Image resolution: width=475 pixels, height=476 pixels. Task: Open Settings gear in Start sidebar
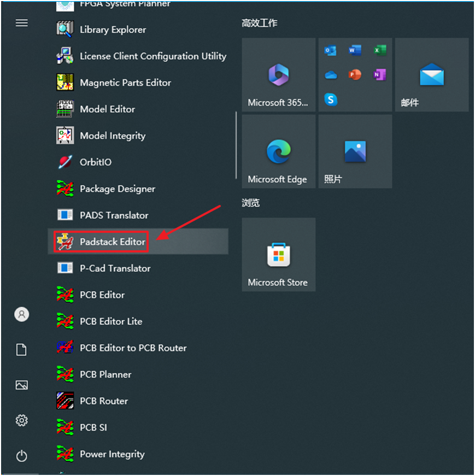22,420
